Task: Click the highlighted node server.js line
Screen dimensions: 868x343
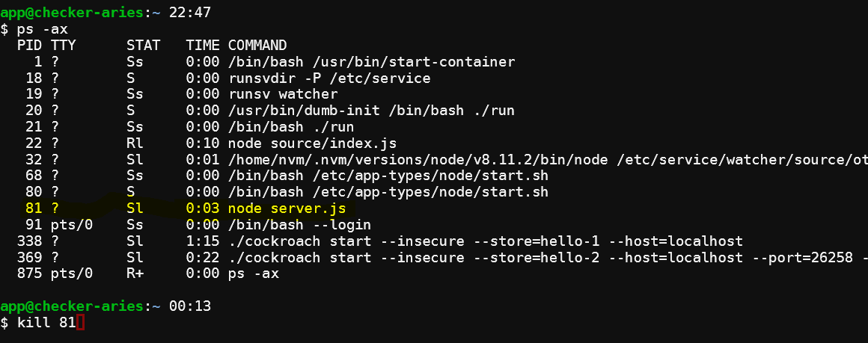Action: pyautogui.click(x=187, y=208)
